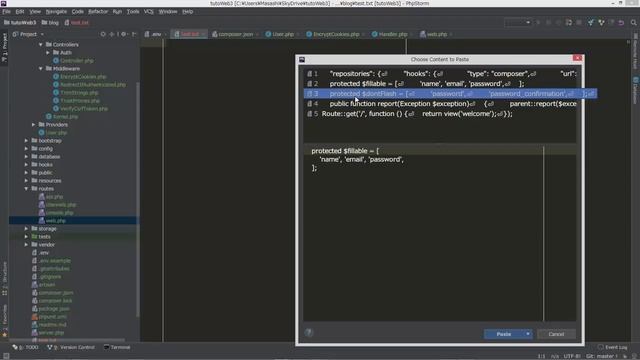Open Project panel settings gear icon

123,34
